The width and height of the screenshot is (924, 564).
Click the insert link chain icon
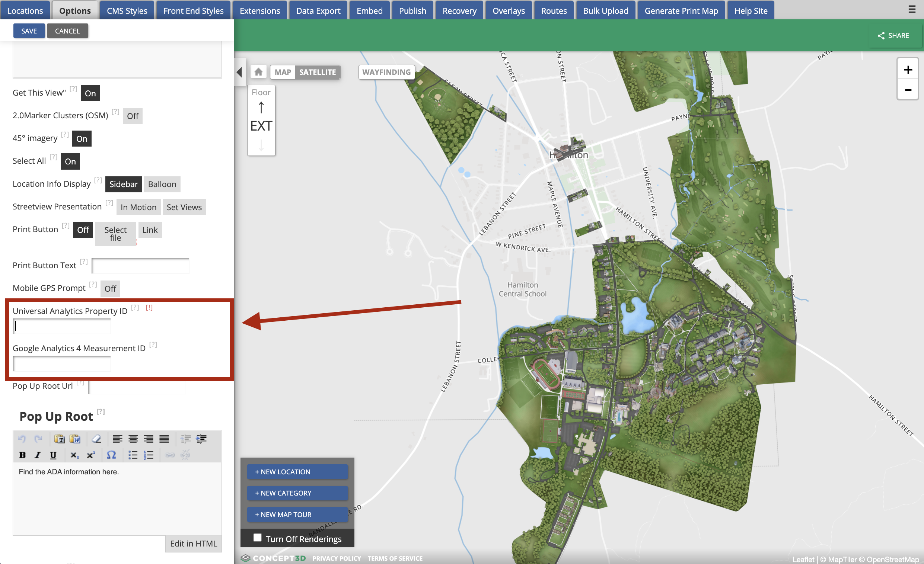[x=170, y=455]
